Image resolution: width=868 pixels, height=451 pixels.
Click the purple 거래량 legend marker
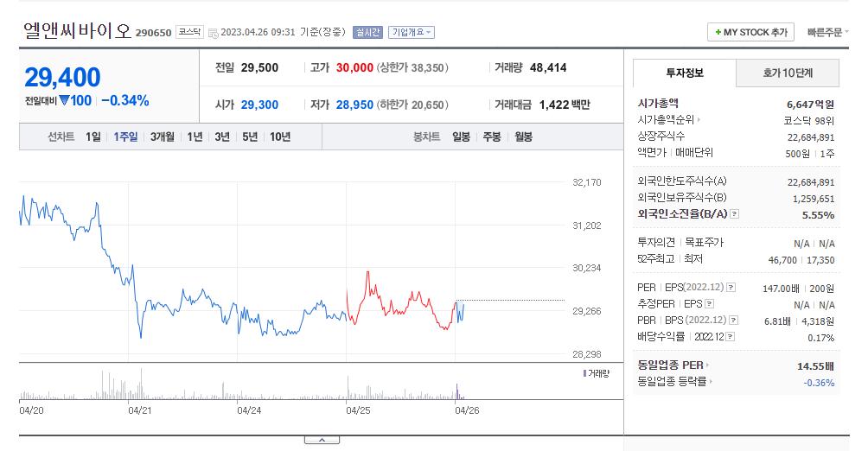point(584,373)
